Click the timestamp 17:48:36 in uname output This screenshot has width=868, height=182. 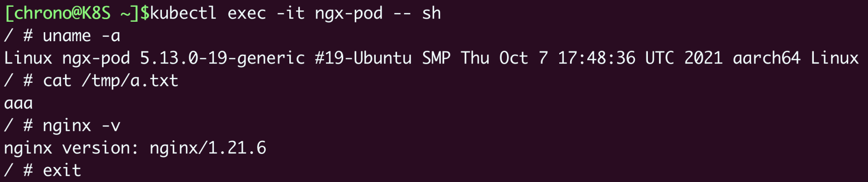click(596, 58)
